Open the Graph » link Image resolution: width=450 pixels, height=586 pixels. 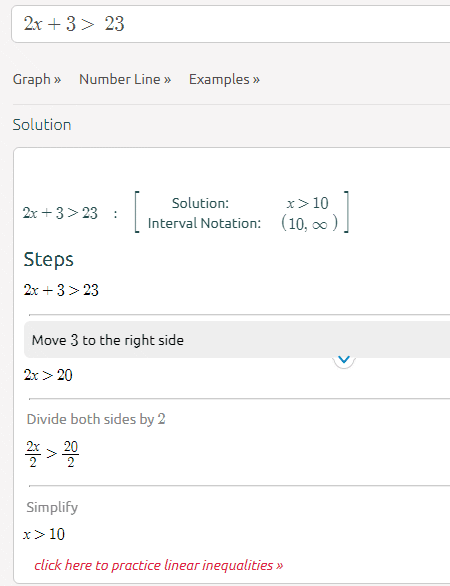pyautogui.click(x=37, y=79)
